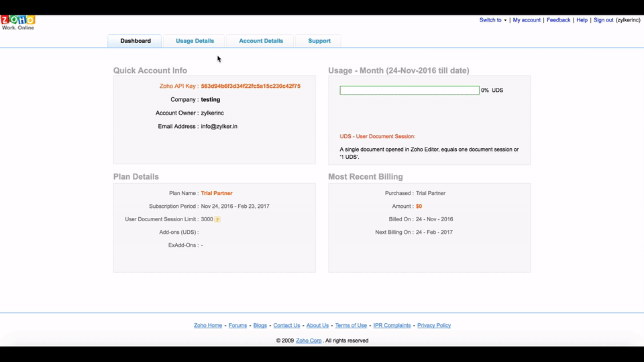Open the Privacy Policy link

pos(433,326)
